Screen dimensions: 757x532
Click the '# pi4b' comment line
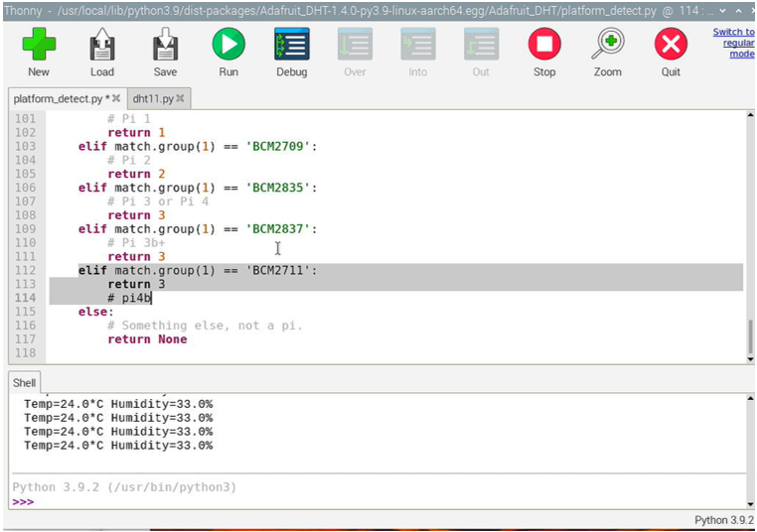(129, 298)
